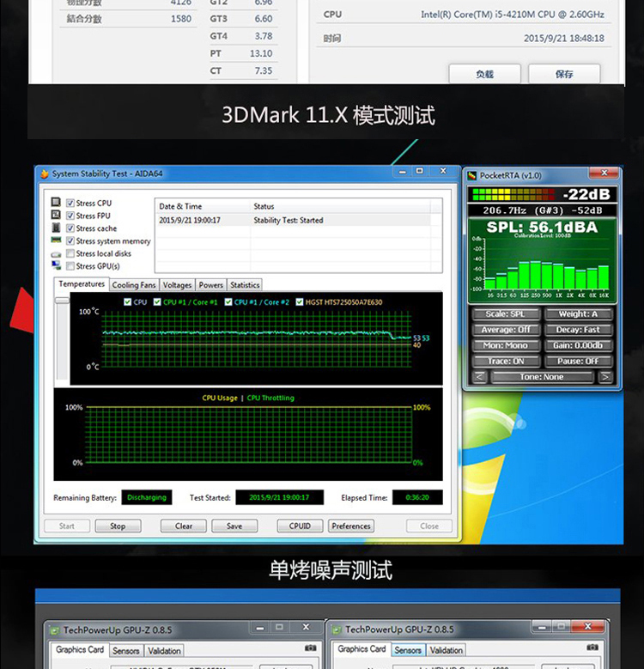Viewport: 644px width, 669px height.
Task: Toggle the Mon: Mono button
Action: point(506,345)
